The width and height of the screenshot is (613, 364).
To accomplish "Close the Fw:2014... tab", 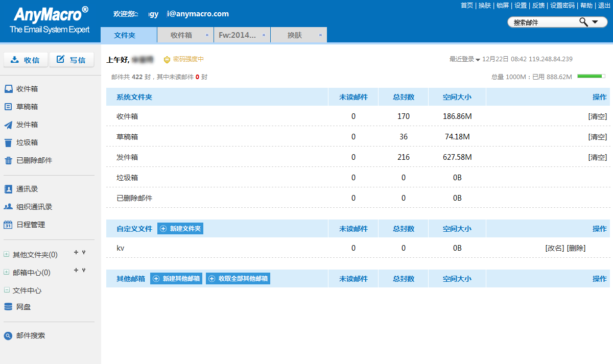I will pos(264,35).
